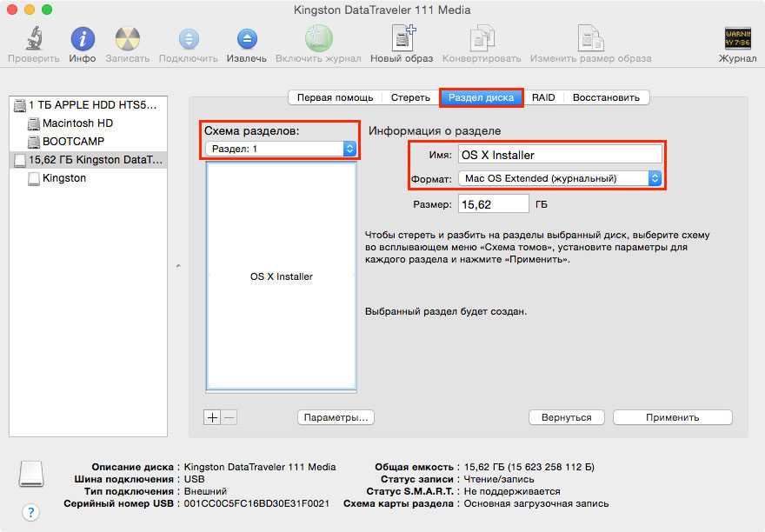Click the Конвертировать icon
Screen dimensions: 765x532
click(482, 38)
